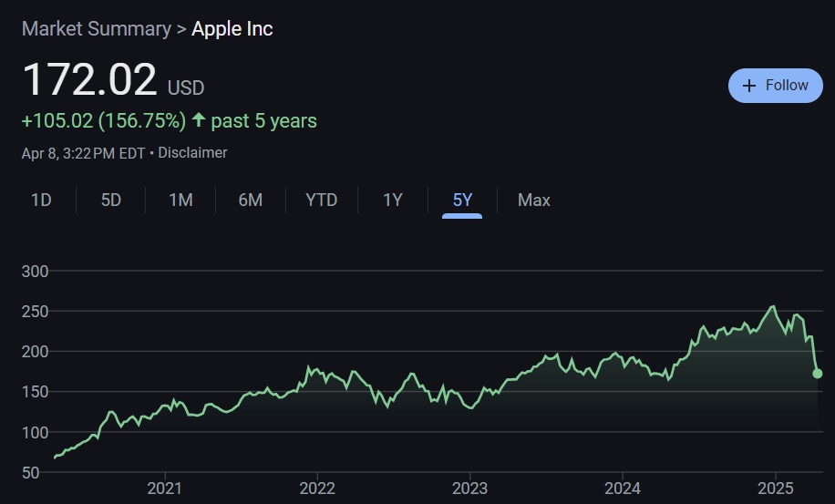This screenshot has height=504, width=835.
Task: Click the plus icon in the Follow button
Action: click(x=749, y=86)
